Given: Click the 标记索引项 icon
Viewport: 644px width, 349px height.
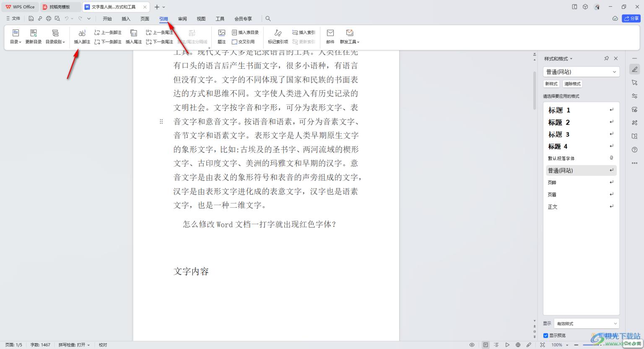Looking at the screenshot, I should [x=278, y=33].
